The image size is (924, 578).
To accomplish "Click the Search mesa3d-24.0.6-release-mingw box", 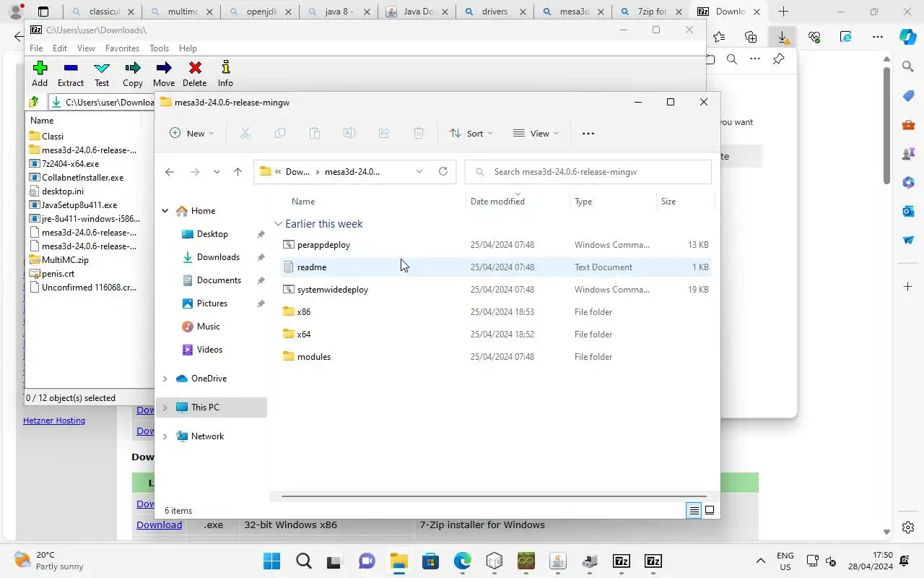I will pos(588,172).
